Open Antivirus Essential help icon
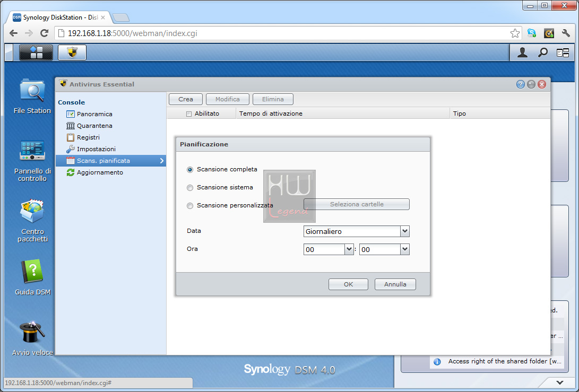The image size is (579, 392). click(520, 84)
